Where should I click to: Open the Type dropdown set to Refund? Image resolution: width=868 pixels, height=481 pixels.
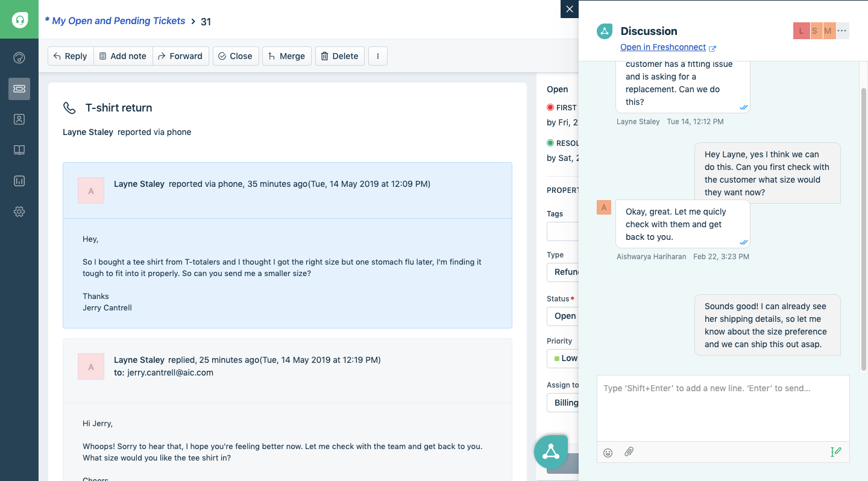567,272
